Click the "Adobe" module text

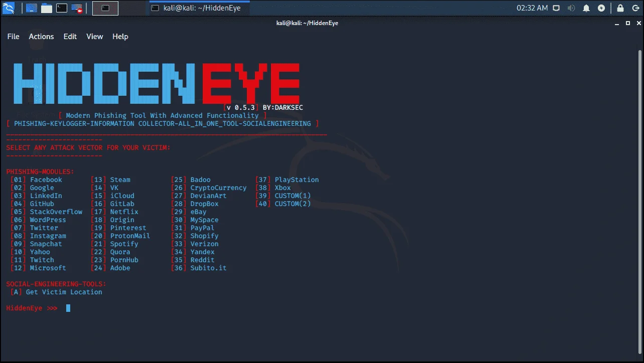click(120, 268)
